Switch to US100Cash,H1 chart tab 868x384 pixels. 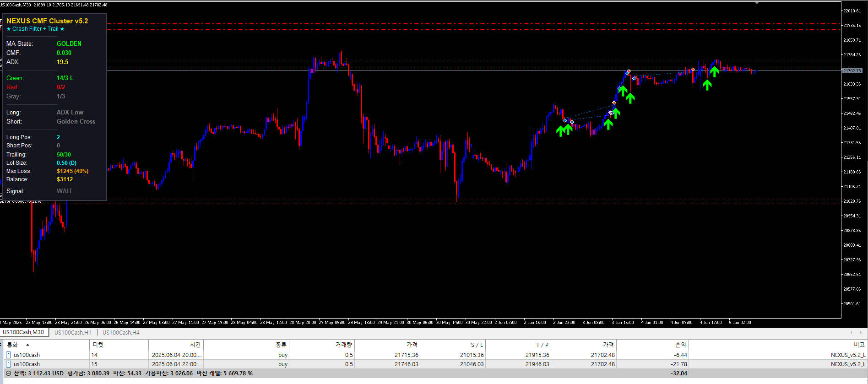point(73,332)
